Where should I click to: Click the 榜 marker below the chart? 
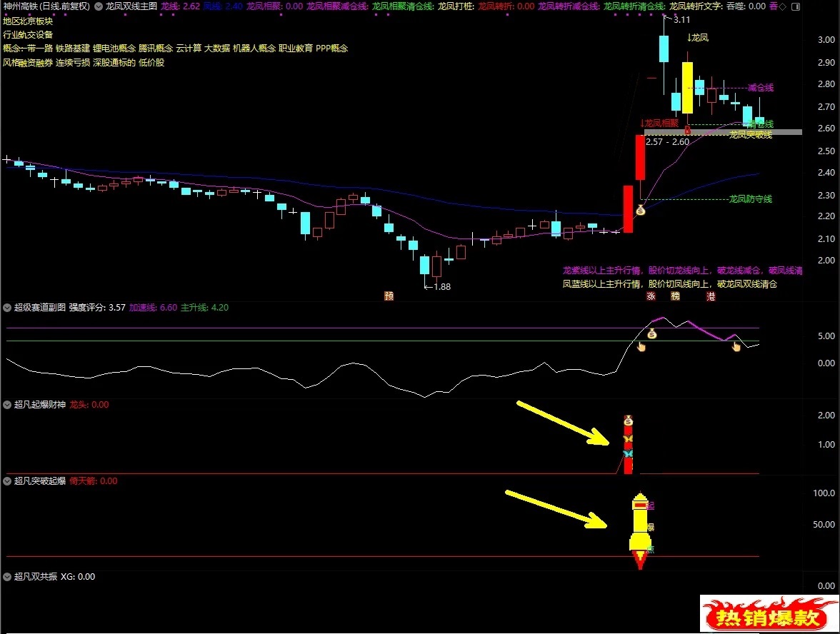tap(675, 296)
